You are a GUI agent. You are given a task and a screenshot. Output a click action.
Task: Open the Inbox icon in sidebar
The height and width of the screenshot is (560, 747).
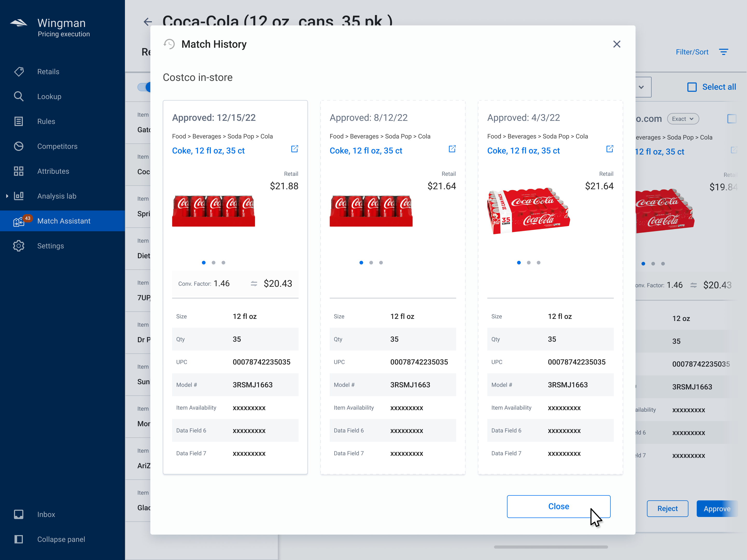[x=19, y=514]
